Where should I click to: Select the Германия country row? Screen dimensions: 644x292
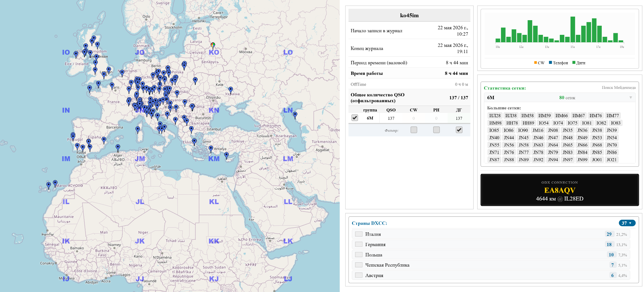click(x=491, y=244)
